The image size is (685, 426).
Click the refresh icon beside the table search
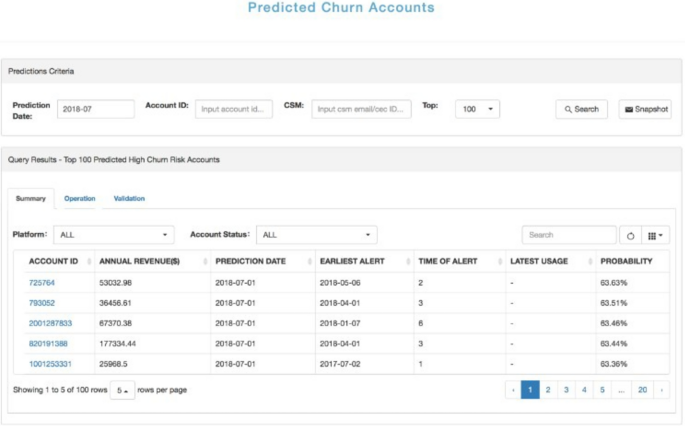pyautogui.click(x=631, y=235)
